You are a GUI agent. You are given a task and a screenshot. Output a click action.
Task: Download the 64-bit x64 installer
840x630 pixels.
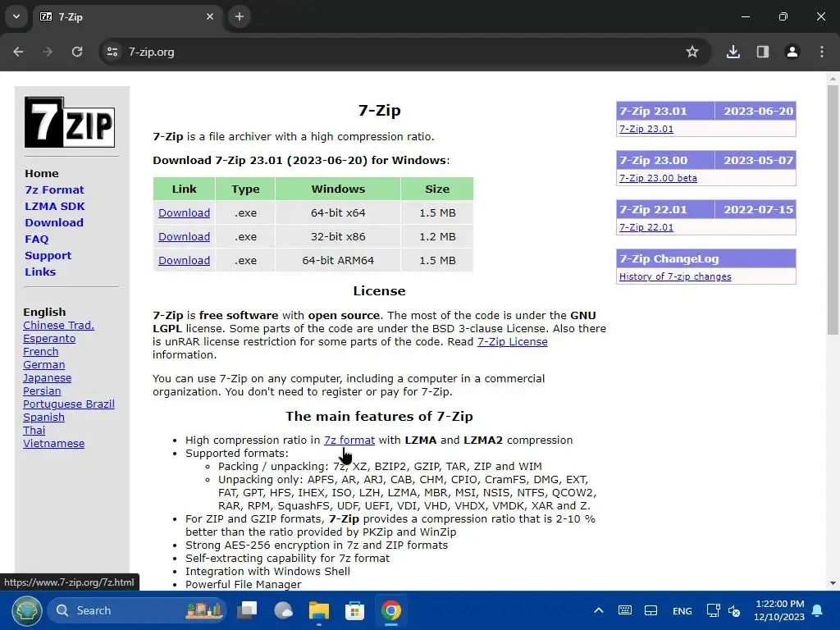point(185,212)
